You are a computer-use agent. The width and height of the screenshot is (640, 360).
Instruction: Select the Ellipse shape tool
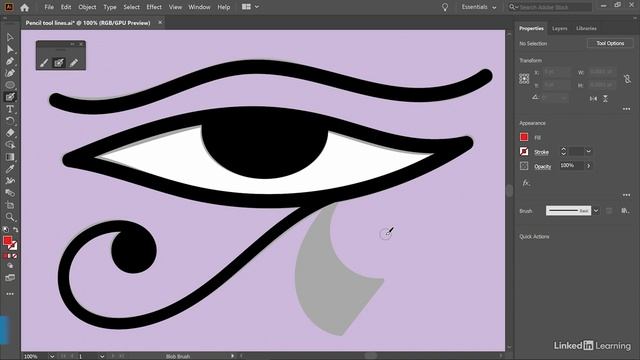click(x=10, y=85)
